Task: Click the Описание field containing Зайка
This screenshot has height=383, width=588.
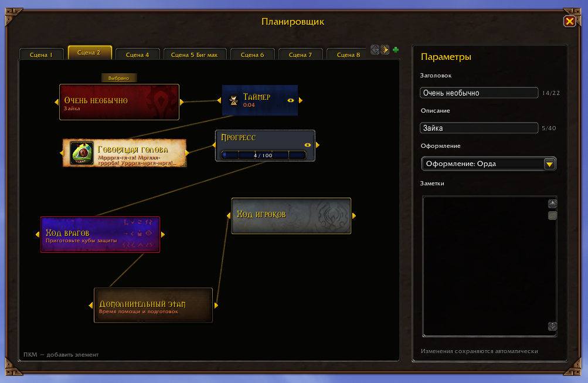Action: coord(479,128)
